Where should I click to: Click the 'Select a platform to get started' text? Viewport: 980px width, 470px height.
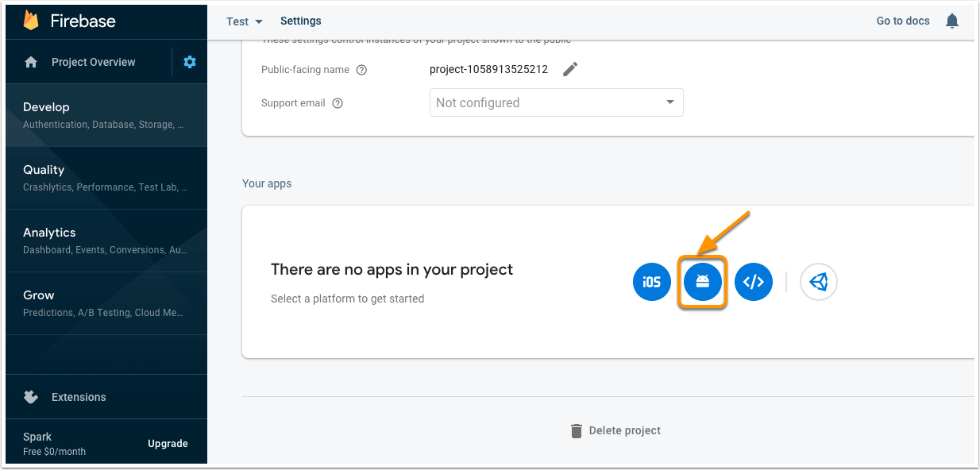(x=347, y=299)
